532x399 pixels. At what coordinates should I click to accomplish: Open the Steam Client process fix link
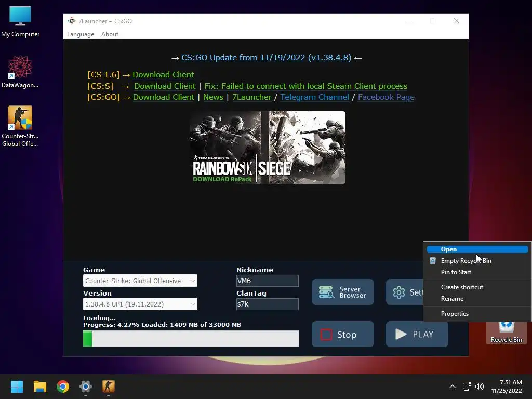pyautogui.click(x=305, y=86)
